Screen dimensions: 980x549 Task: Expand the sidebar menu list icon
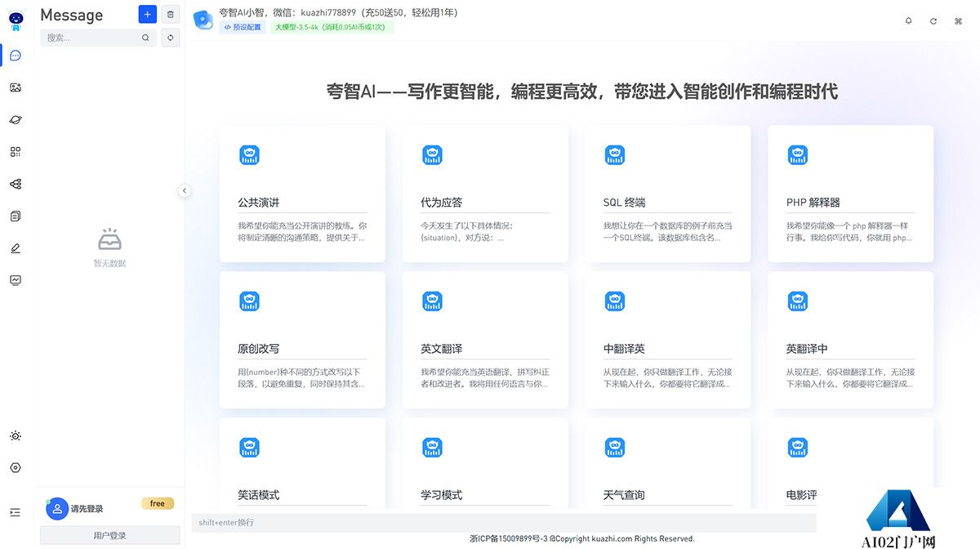pyautogui.click(x=16, y=512)
